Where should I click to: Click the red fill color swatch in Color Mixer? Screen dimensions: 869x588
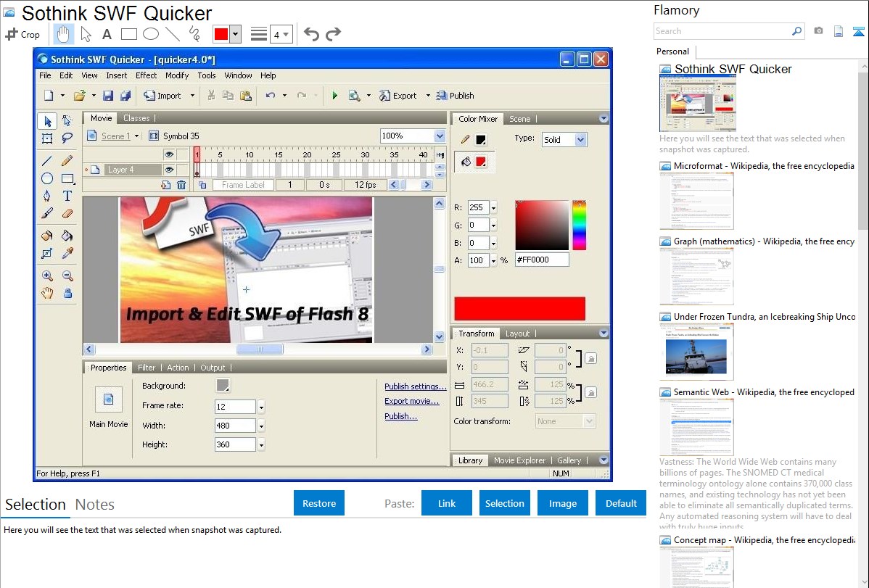tap(480, 162)
